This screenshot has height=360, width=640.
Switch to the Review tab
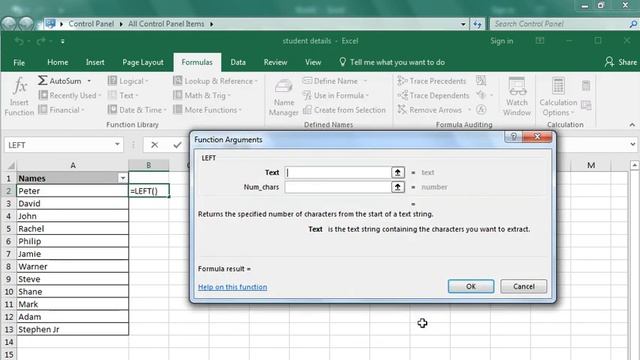tap(276, 62)
